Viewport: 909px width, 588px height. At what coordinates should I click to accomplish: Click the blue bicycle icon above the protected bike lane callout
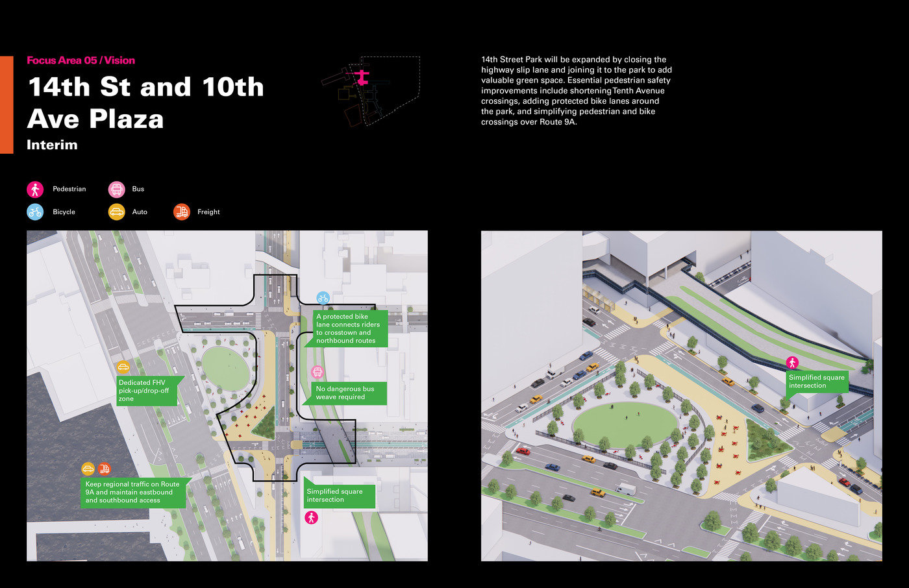(x=323, y=298)
